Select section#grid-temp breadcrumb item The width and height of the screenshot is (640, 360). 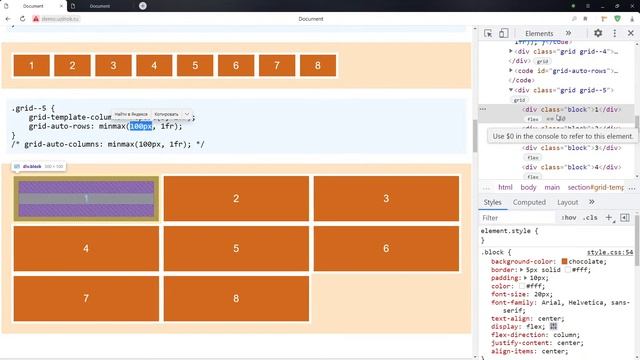pos(596,187)
